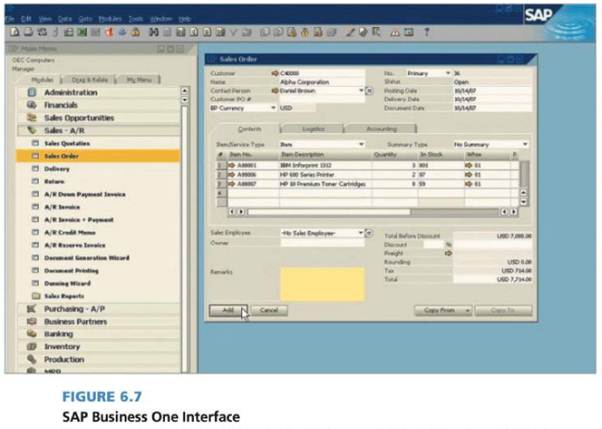Expand the Sales Employee dropdown
The width and height of the screenshot is (602, 429).
click(x=360, y=233)
